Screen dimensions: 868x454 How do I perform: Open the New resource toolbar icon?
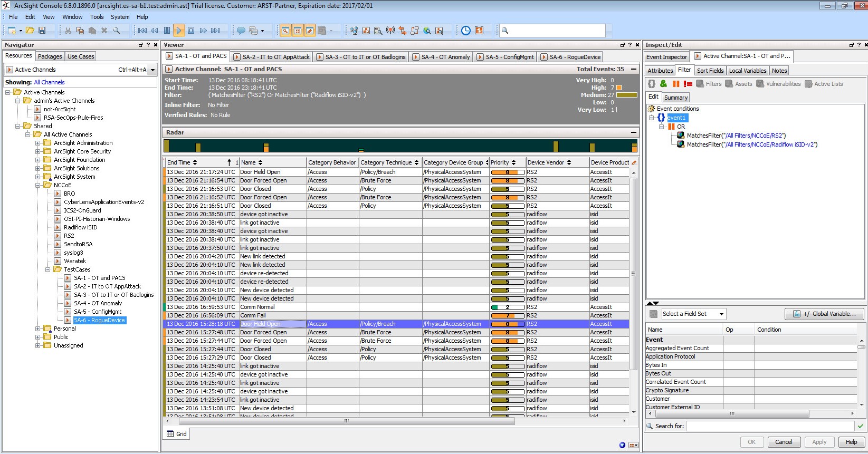click(12, 31)
